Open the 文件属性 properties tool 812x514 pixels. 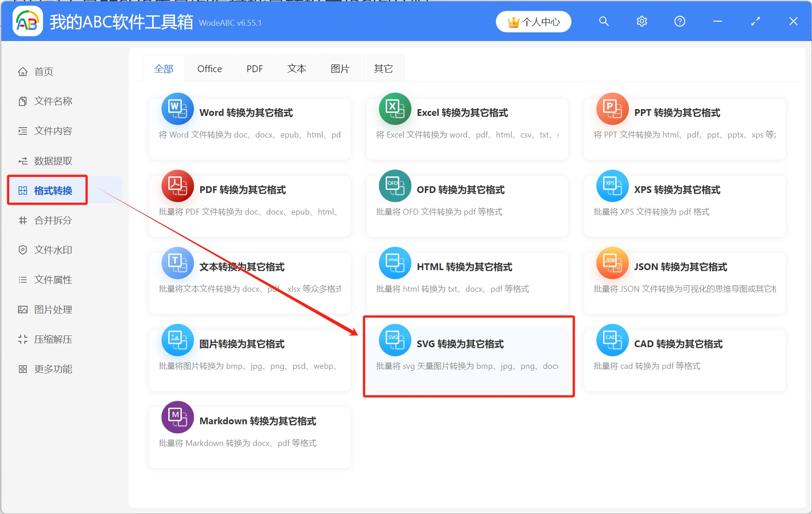pos(52,279)
